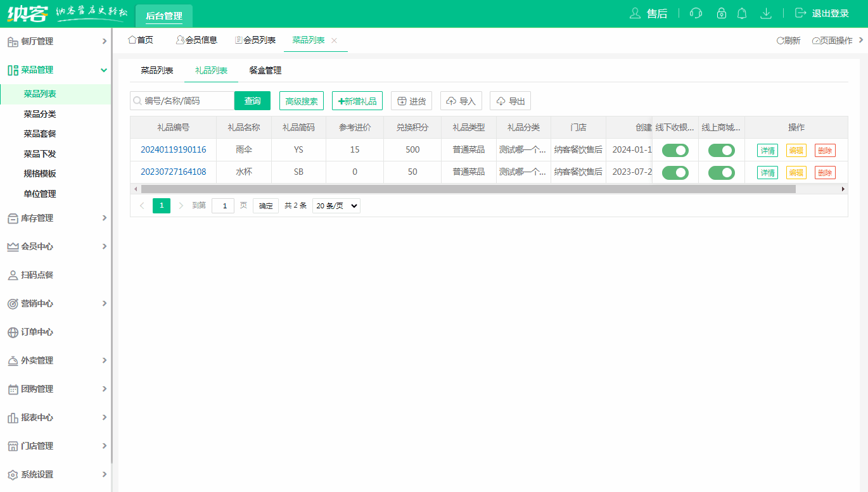Image resolution: width=868 pixels, height=492 pixels.
Task: Click the 导出 export icon button
Action: [510, 100]
